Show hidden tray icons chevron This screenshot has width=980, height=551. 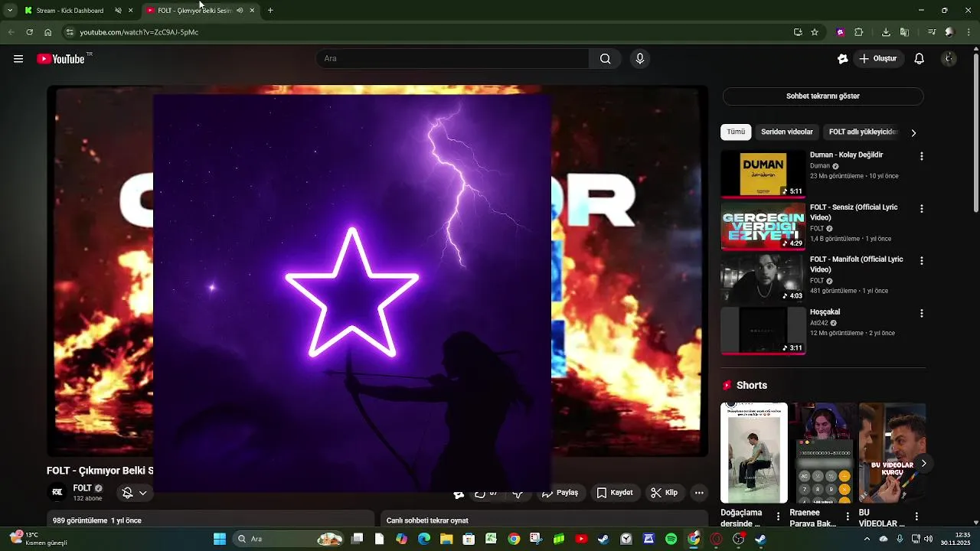(867, 539)
